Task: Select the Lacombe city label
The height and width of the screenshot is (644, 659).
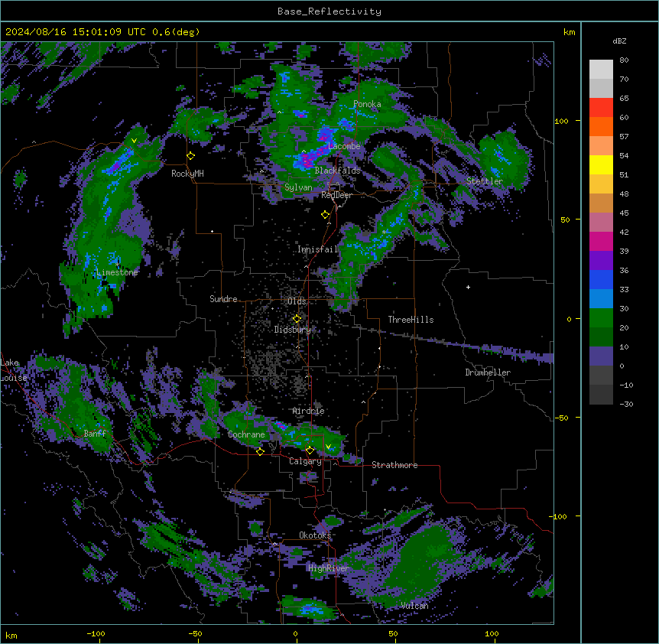Action: point(344,146)
